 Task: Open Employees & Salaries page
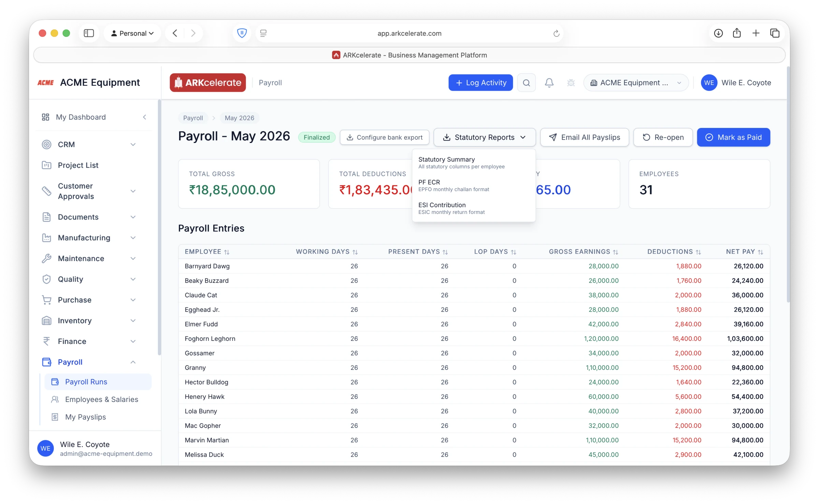coord(98,399)
